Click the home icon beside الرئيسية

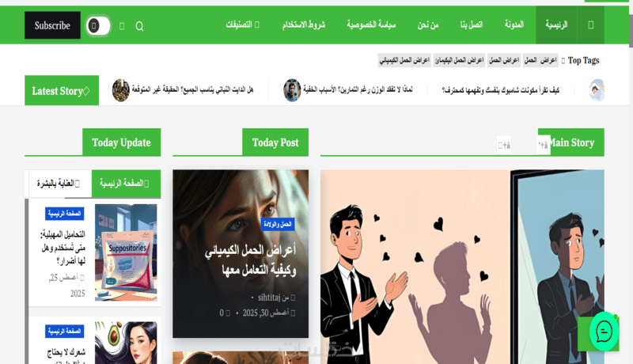590,25
